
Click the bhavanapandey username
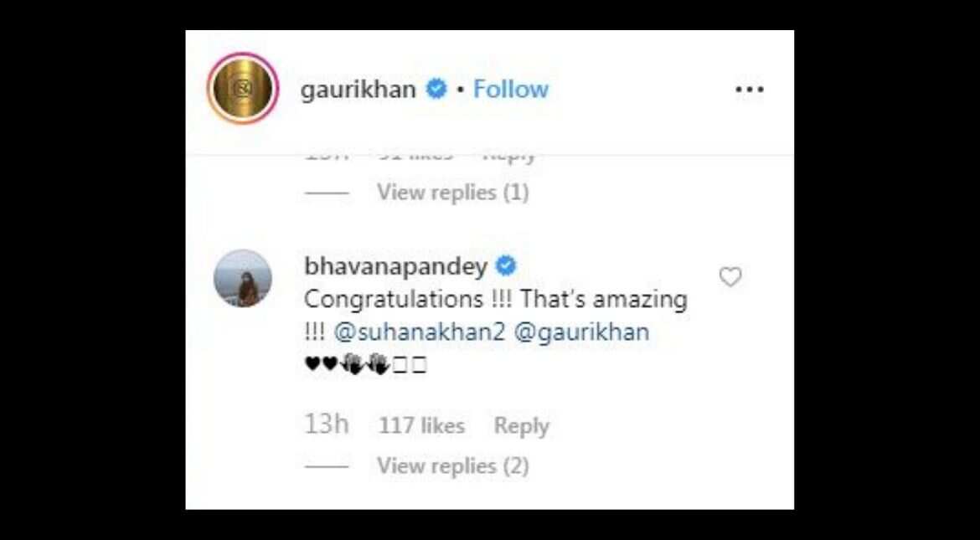point(395,267)
